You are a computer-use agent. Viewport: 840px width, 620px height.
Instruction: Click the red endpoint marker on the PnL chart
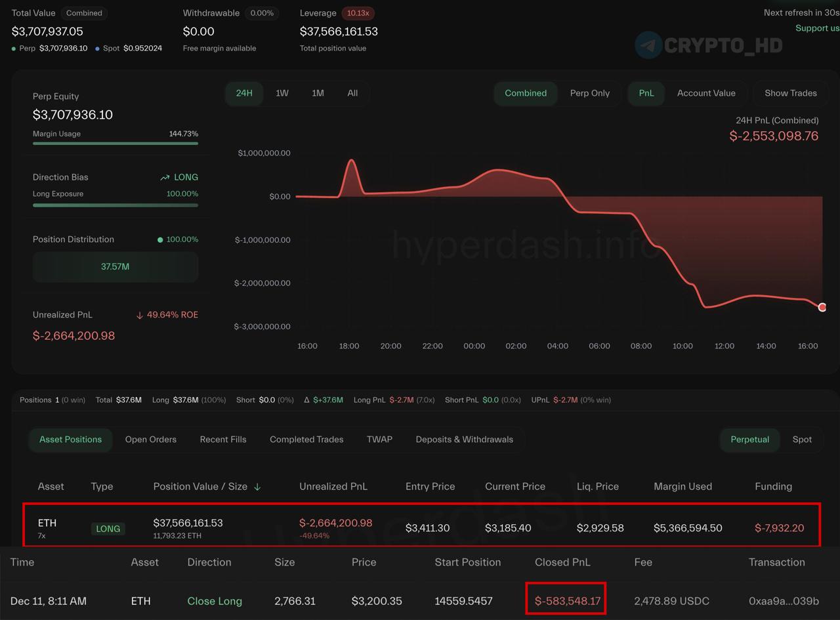(822, 307)
